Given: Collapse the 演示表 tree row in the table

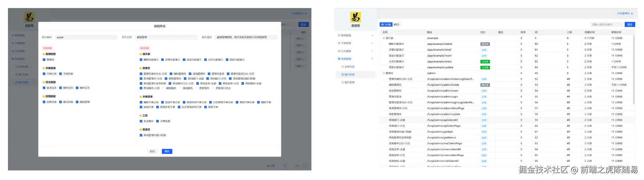Looking at the screenshot, I should pyautogui.click(x=384, y=38).
